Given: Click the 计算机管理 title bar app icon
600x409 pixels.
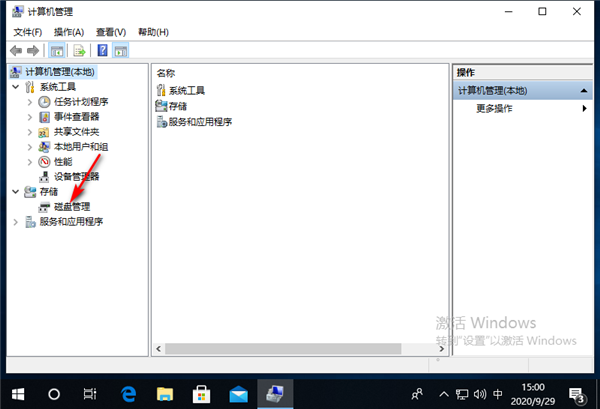Looking at the screenshot, I should (17, 12).
